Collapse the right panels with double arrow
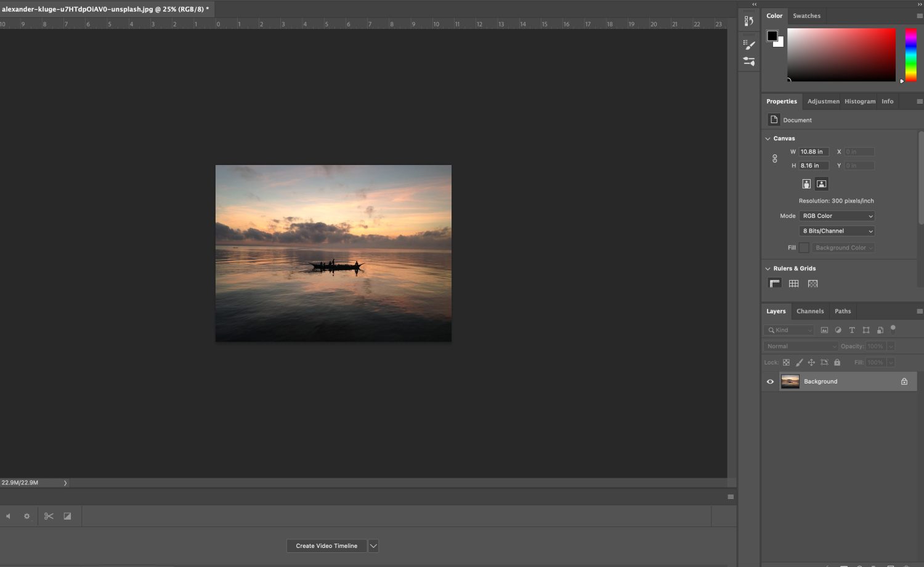Image resolution: width=924 pixels, height=567 pixels. point(920,4)
